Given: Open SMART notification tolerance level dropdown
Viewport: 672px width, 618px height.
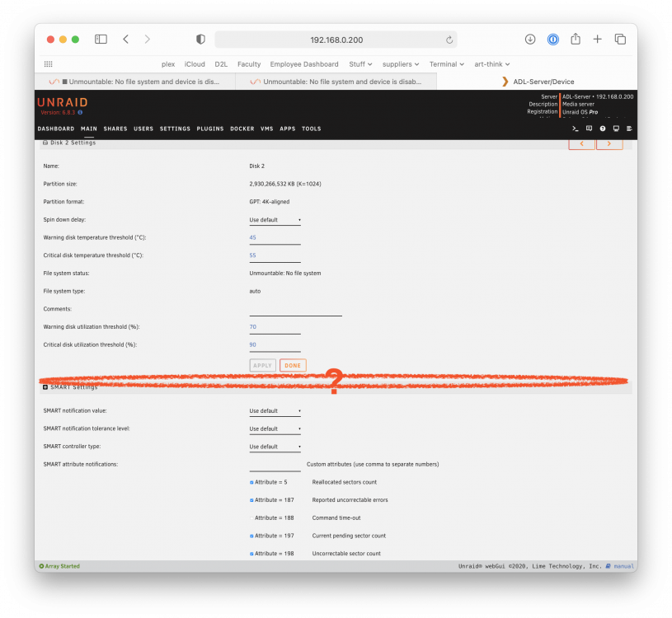Looking at the screenshot, I should (x=275, y=428).
